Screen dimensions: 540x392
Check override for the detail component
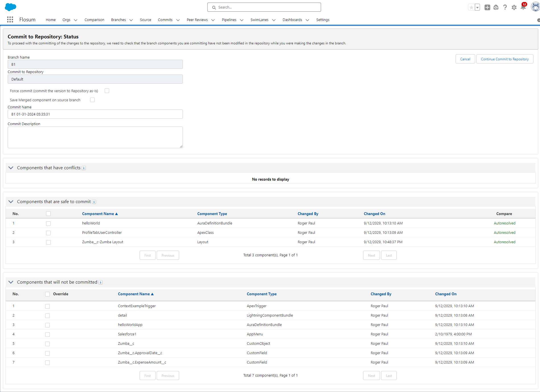click(47, 316)
